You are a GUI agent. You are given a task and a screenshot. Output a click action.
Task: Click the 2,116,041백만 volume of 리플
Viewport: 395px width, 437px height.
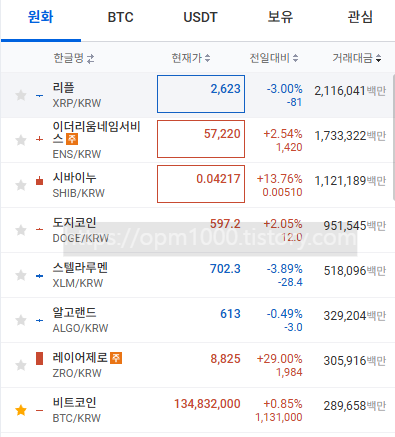(350, 91)
